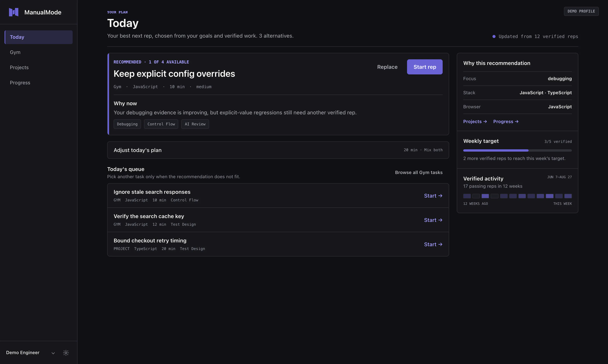Replace the recommended rep
The width and height of the screenshot is (608, 364).
(x=387, y=67)
